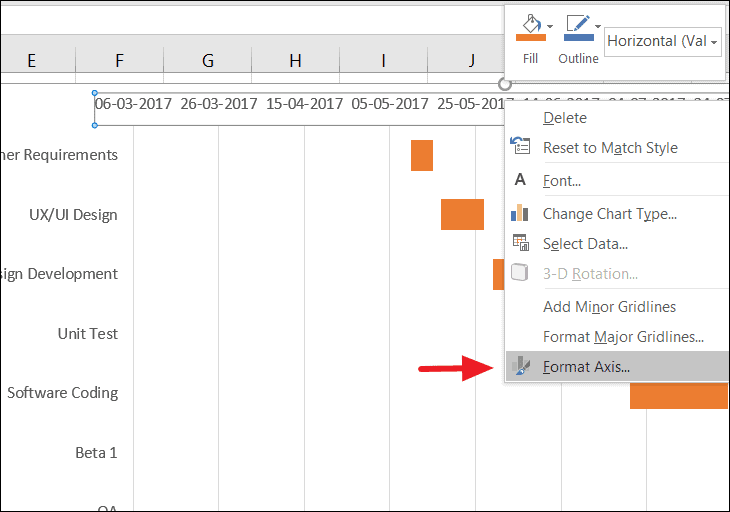730x512 pixels.
Task: Click the Beta 1 task label
Action: (96, 452)
